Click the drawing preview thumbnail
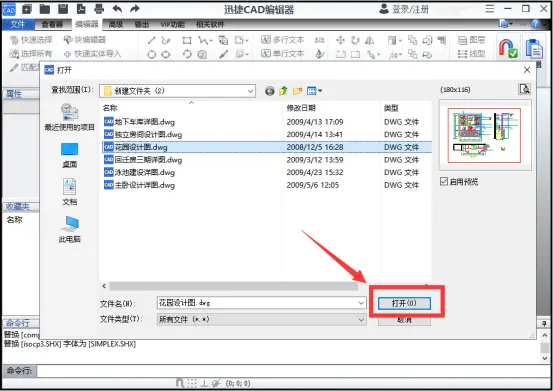553x391 pixels. [484, 135]
